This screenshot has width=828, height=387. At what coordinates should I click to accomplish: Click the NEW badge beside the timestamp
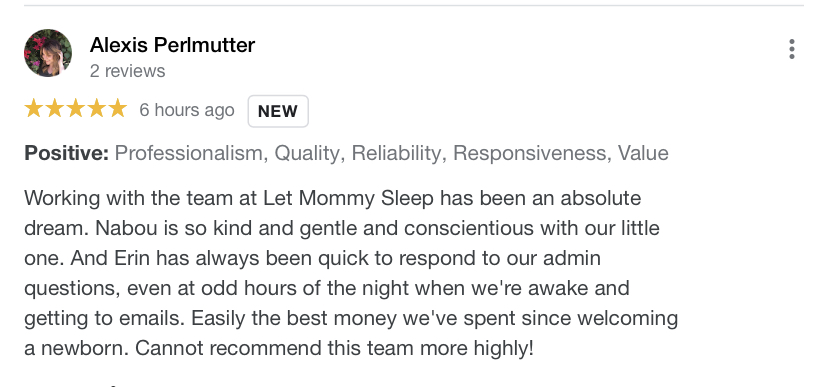[278, 111]
